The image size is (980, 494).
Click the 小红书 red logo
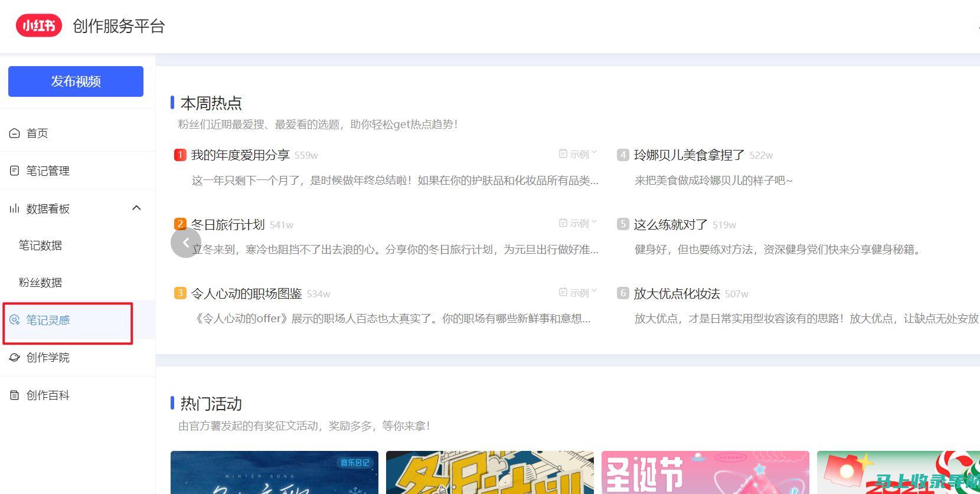coord(39,25)
